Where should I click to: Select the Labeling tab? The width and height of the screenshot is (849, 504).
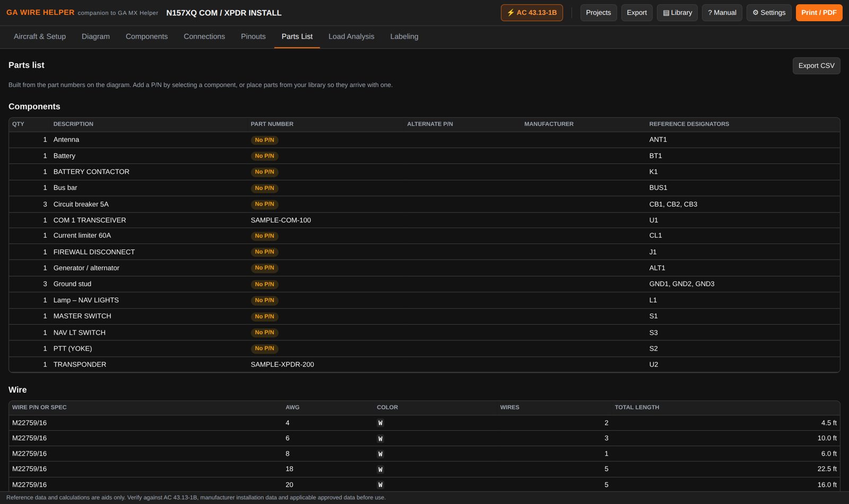tap(404, 37)
